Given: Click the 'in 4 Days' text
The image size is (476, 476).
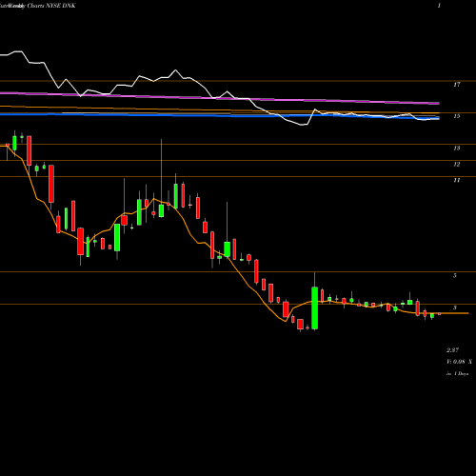Looking at the screenshot, I should click(x=457, y=374).
